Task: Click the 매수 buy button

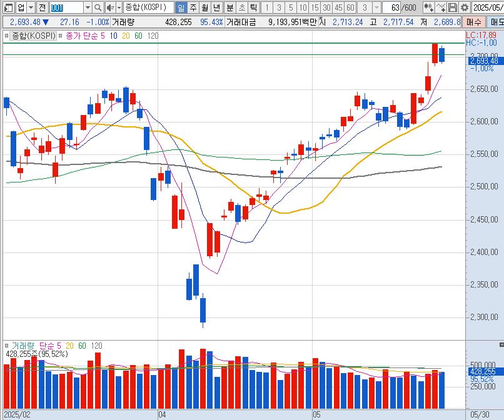Action: point(474,22)
